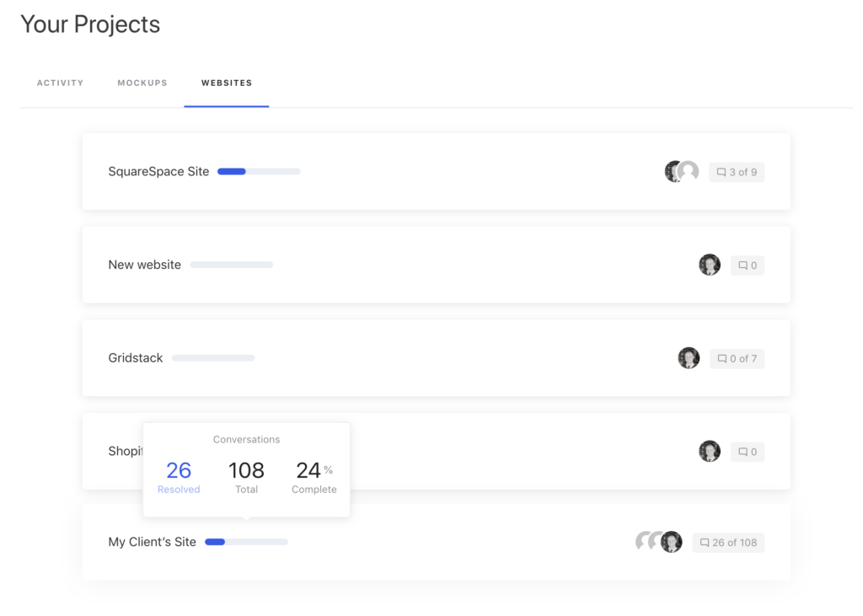This screenshot has width=863, height=616.
Task: Select the collaborator avatar on New website
Action: pyautogui.click(x=710, y=265)
